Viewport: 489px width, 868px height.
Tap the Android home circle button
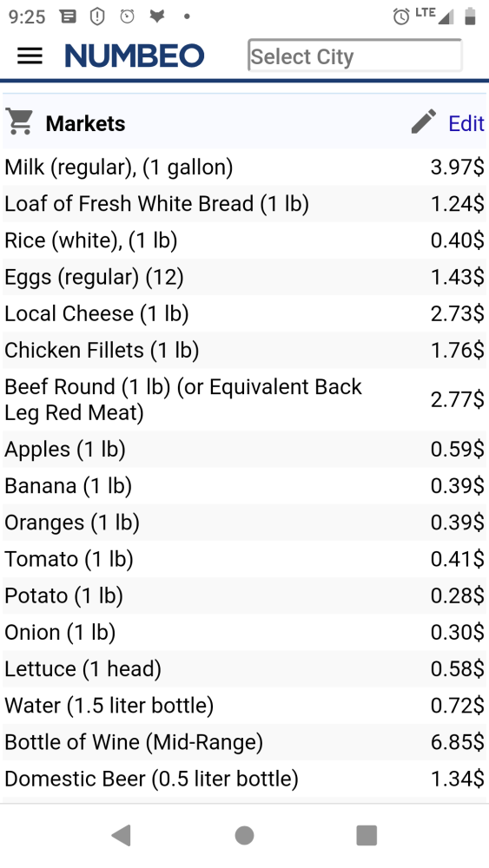pyautogui.click(x=244, y=835)
